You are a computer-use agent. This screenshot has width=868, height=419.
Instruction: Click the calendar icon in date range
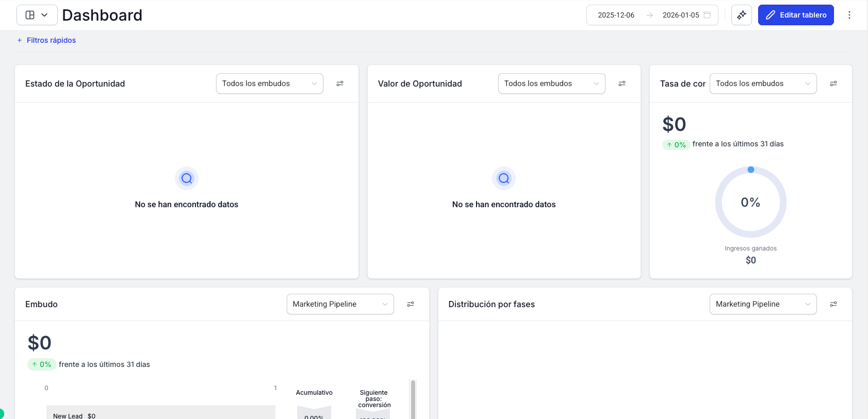(707, 15)
